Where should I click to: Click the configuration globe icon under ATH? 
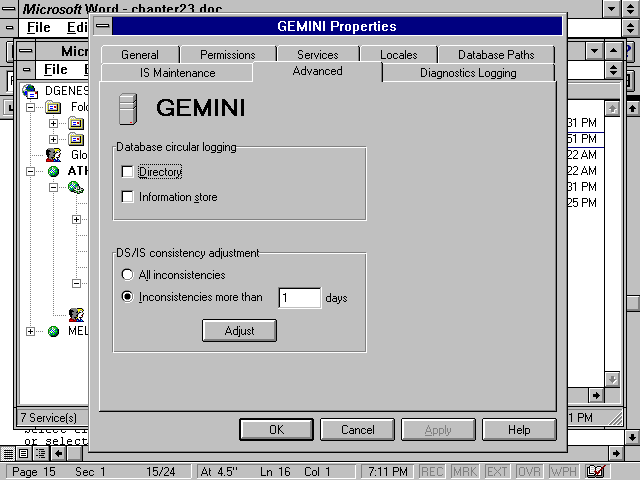tap(76, 187)
